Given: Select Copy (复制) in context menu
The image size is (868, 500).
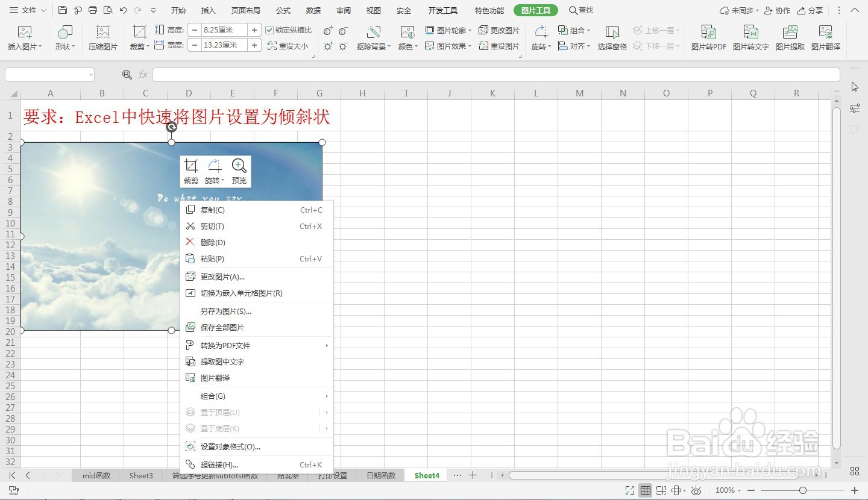Looking at the screenshot, I should [257, 210].
